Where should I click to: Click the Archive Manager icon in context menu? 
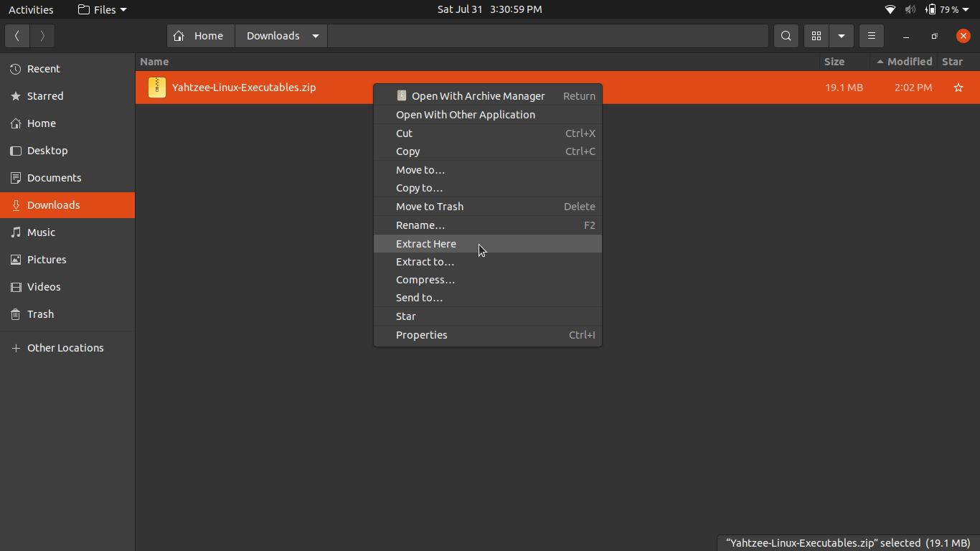click(402, 95)
